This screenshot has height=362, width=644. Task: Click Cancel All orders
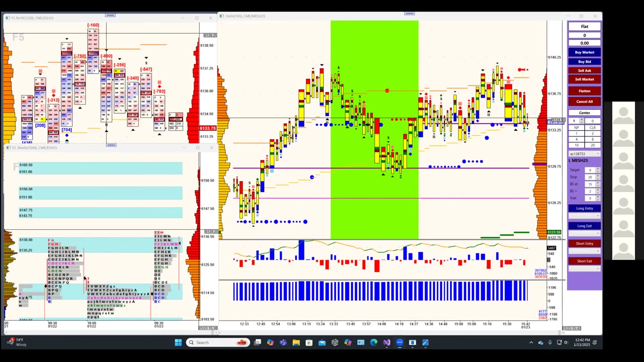click(x=584, y=102)
